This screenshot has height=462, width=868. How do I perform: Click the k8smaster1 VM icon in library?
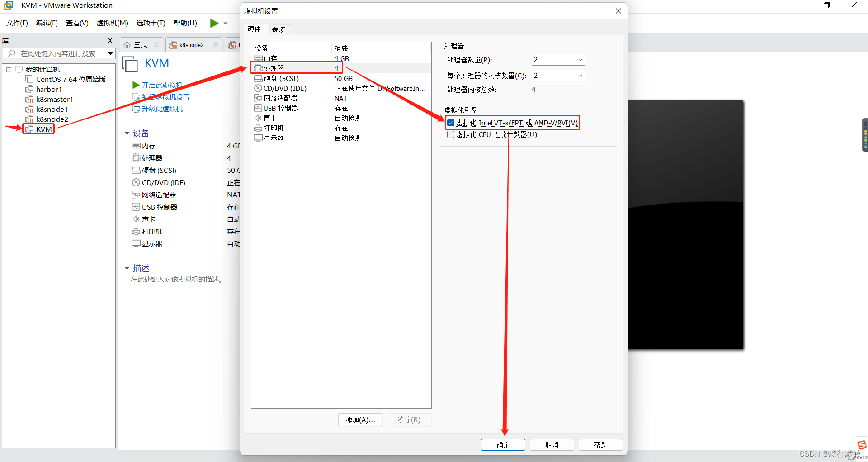pos(30,100)
